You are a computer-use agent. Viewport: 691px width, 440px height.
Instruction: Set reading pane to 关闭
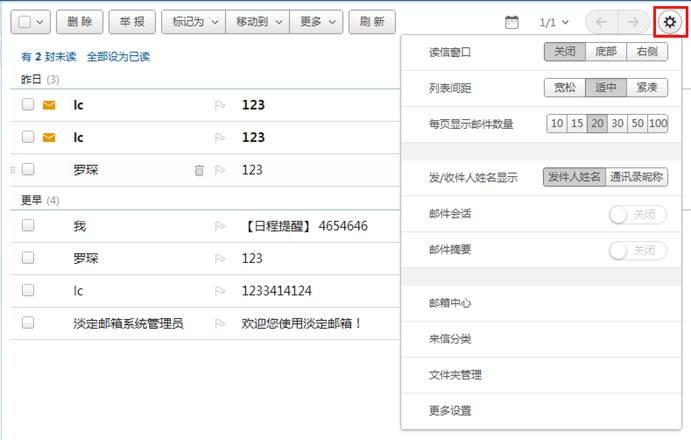coord(565,52)
